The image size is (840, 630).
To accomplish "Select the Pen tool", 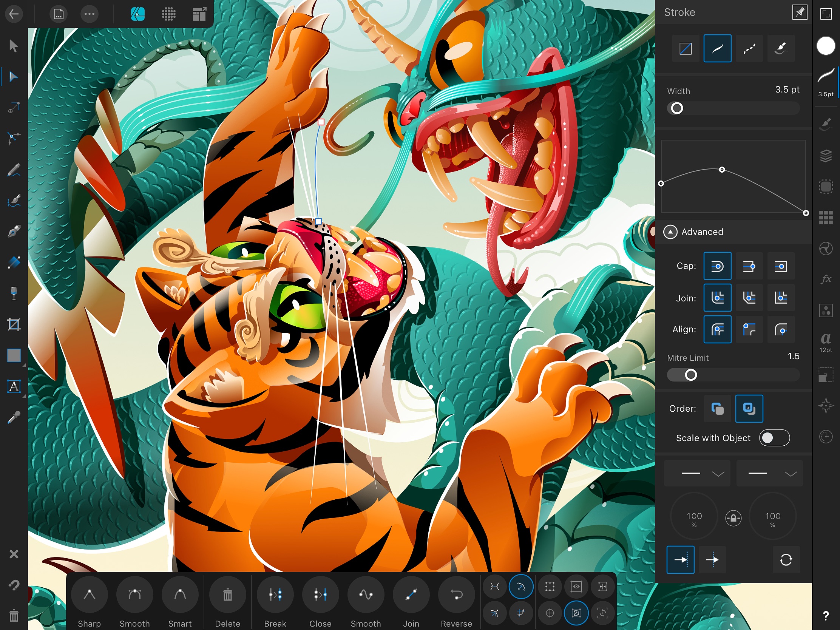I will [14, 231].
